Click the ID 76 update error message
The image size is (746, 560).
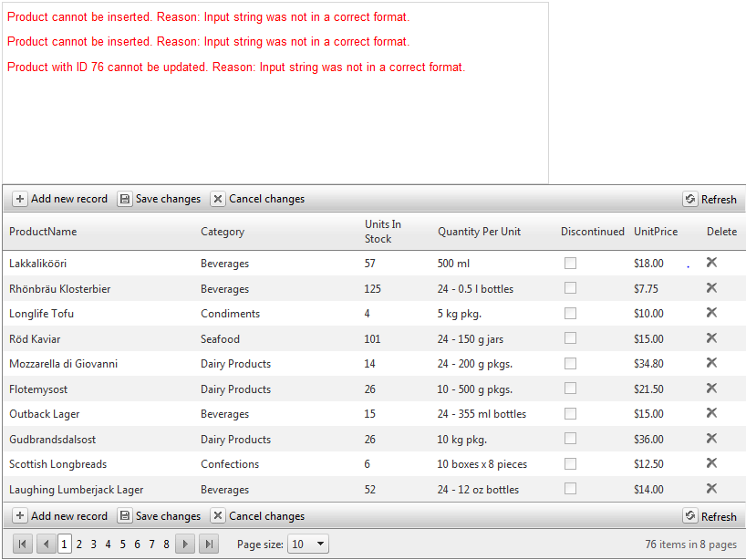click(236, 67)
